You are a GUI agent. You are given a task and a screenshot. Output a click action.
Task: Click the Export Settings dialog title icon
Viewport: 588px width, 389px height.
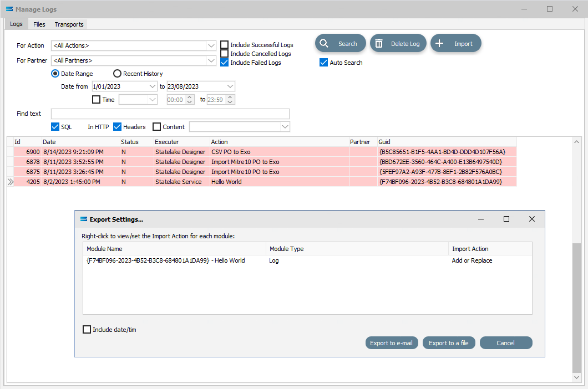(x=84, y=219)
